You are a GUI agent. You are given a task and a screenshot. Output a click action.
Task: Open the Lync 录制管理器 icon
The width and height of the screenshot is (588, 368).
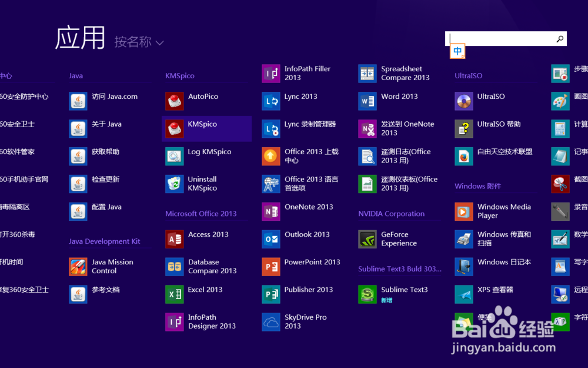(x=270, y=129)
